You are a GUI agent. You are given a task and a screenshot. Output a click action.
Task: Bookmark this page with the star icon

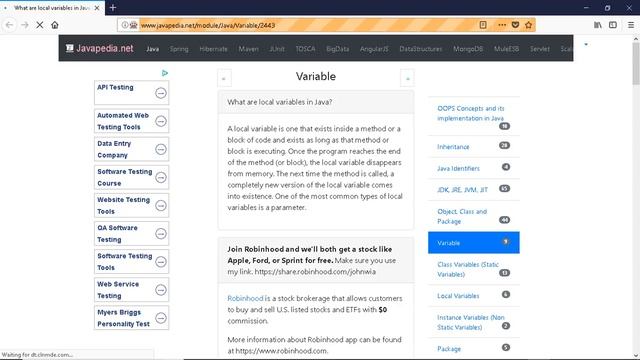(529, 25)
